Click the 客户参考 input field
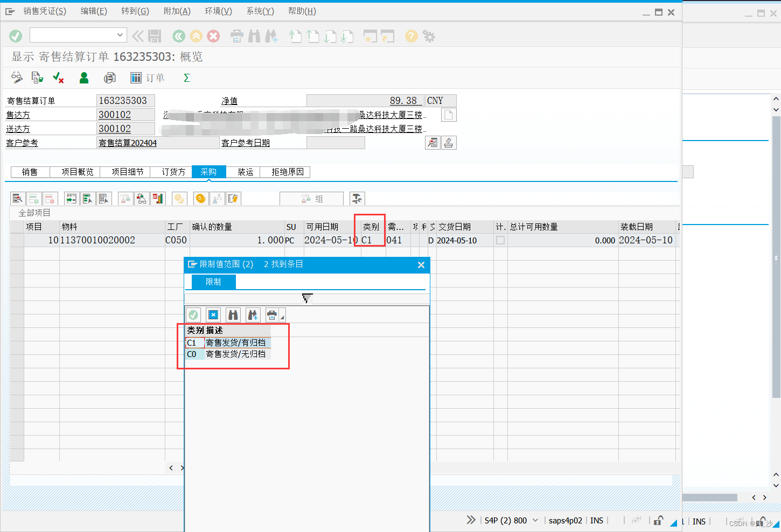 click(157, 142)
